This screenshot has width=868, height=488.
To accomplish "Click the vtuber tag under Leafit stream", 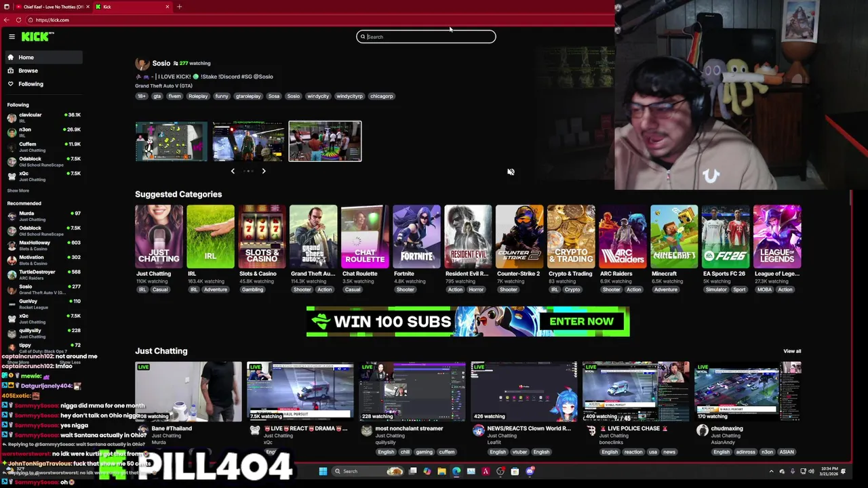I will (x=519, y=452).
